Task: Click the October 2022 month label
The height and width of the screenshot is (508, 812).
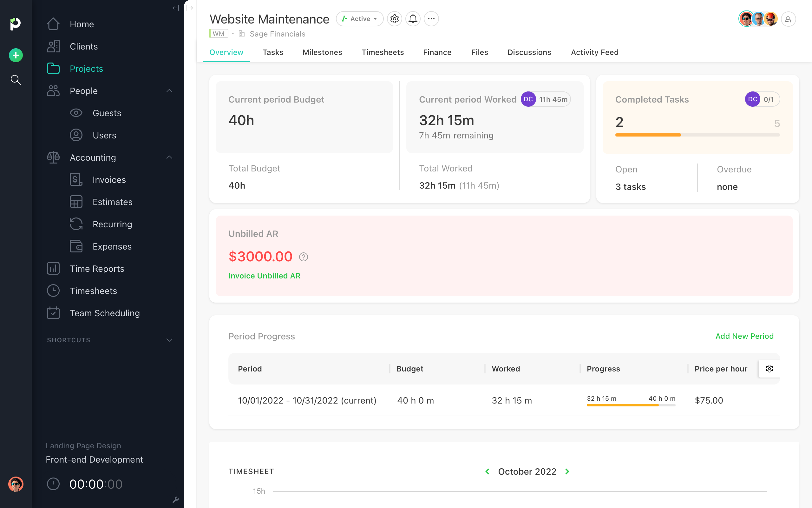Action: click(527, 471)
